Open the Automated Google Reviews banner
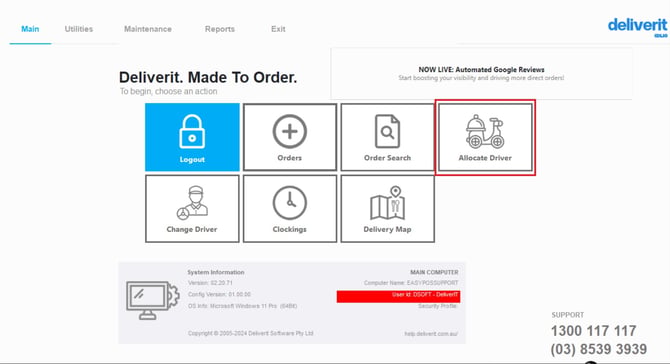This screenshot has width=670, height=364. pos(481,73)
